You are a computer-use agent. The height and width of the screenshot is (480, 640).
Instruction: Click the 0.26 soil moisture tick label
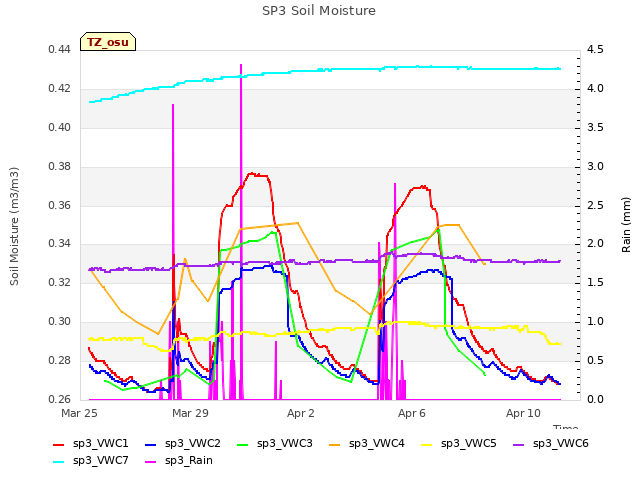[59, 399]
